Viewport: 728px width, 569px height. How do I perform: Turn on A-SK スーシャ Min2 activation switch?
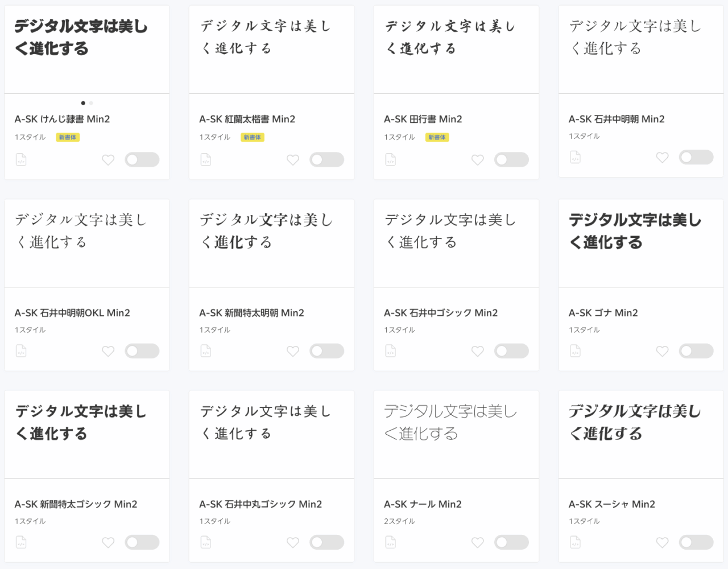696,542
